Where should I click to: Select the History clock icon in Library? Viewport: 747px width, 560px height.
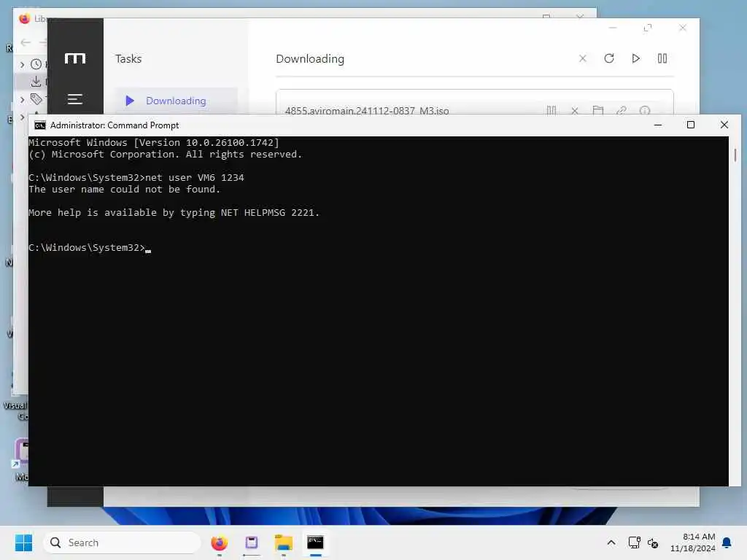coord(36,64)
